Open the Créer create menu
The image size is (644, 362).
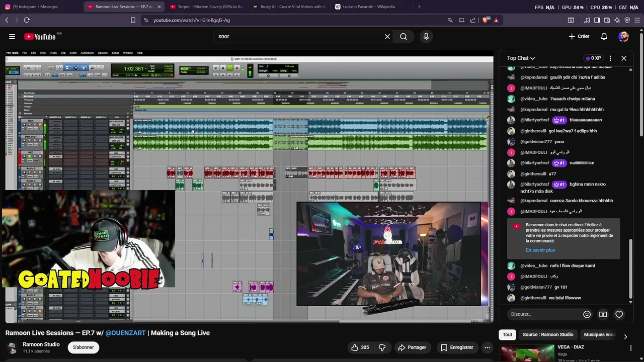579,36
